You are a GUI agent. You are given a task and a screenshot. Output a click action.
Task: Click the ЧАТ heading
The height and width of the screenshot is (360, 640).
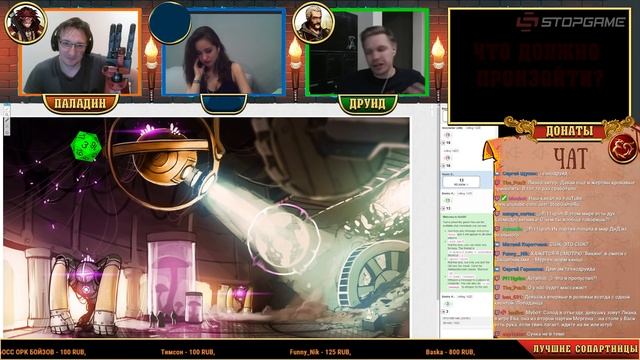(x=571, y=158)
